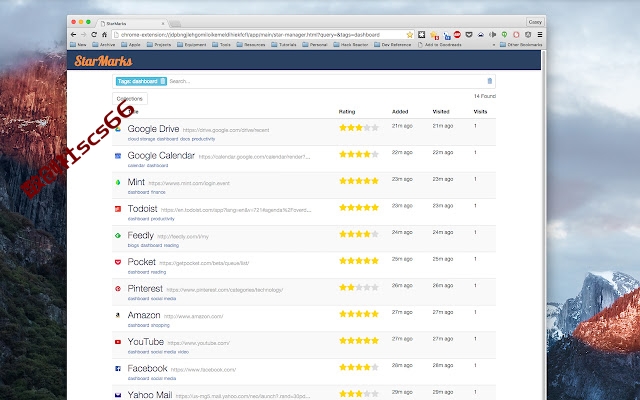The height and width of the screenshot is (400, 640).
Task: Sort by the Visited column header
Action: click(x=441, y=111)
